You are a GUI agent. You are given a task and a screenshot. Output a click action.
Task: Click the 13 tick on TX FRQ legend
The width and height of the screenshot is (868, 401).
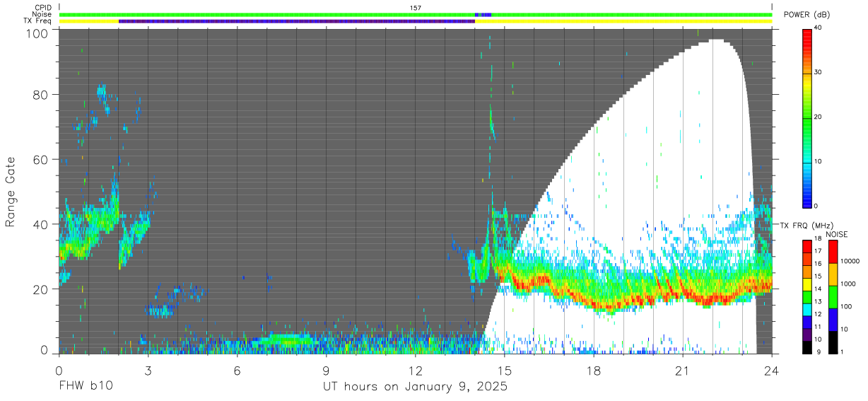[817, 301]
